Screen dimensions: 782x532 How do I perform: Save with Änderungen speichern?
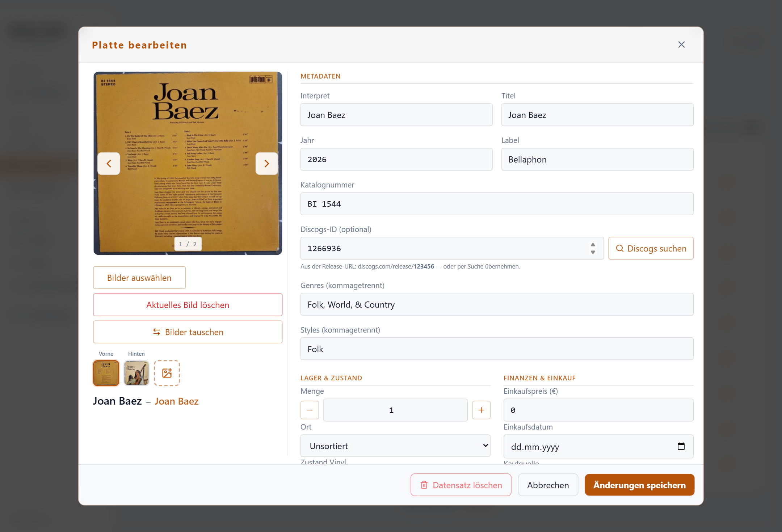pyautogui.click(x=639, y=485)
